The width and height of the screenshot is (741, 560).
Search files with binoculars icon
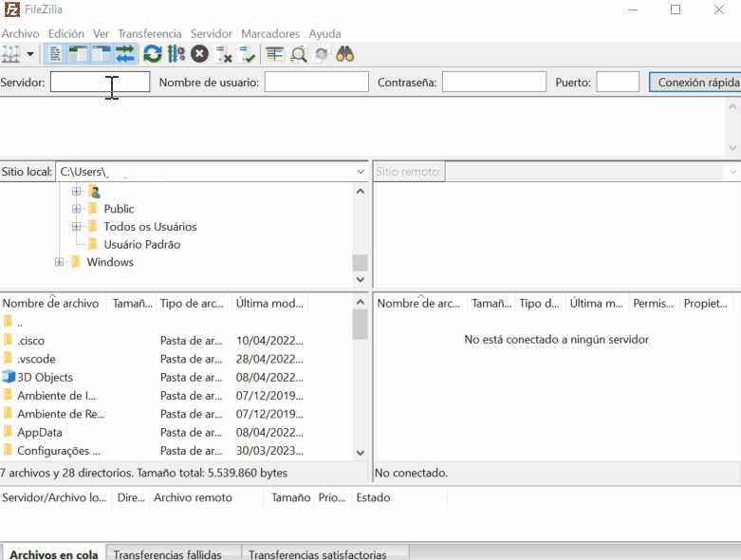(x=345, y=54)
